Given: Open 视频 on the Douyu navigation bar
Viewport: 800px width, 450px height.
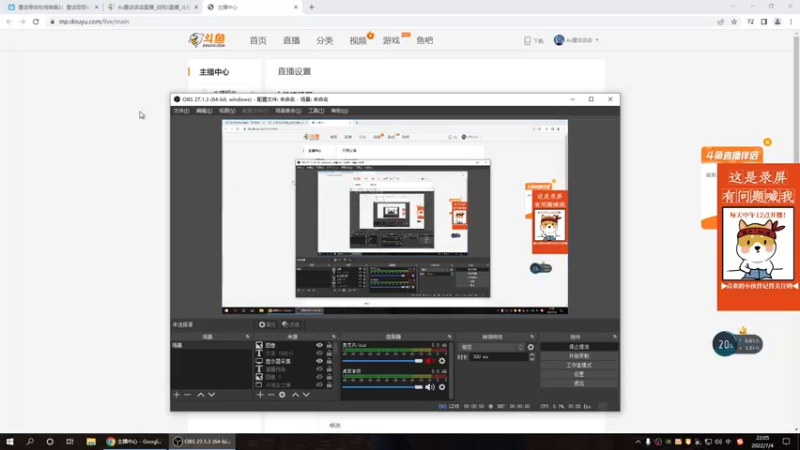Looking at the screenshot, I should coord(358,40).
